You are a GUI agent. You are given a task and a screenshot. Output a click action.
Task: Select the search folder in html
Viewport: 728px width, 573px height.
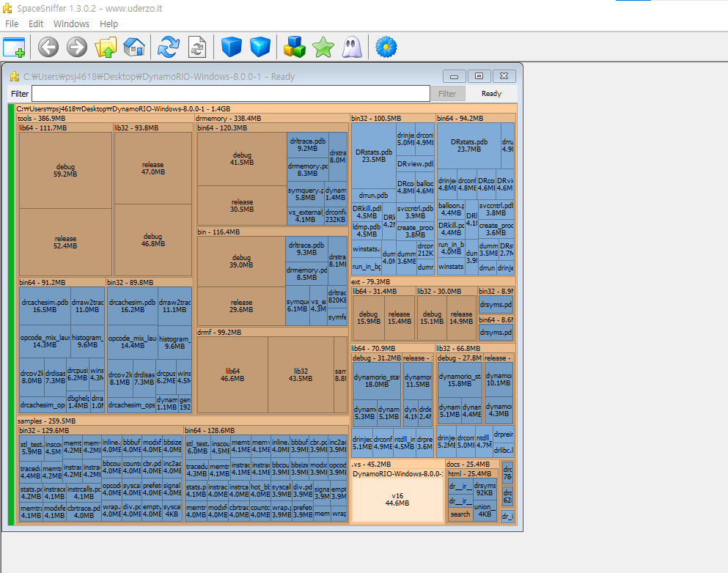click(x=460, y=514)
